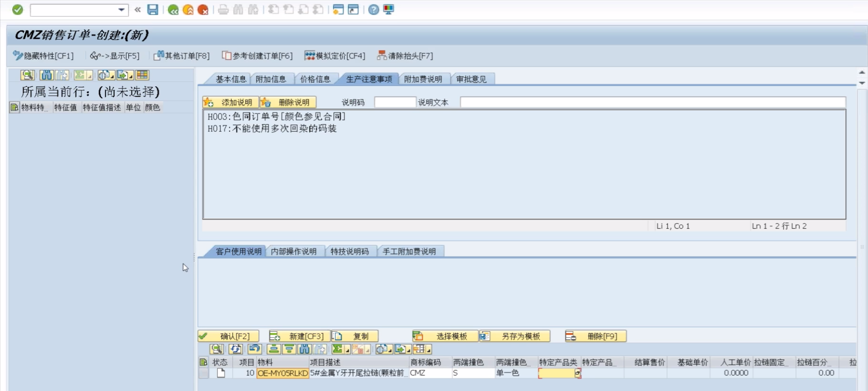This screenshot has width=868, height=391.
Task: Open 特技说明码 tab
Action: coord(349,251)
